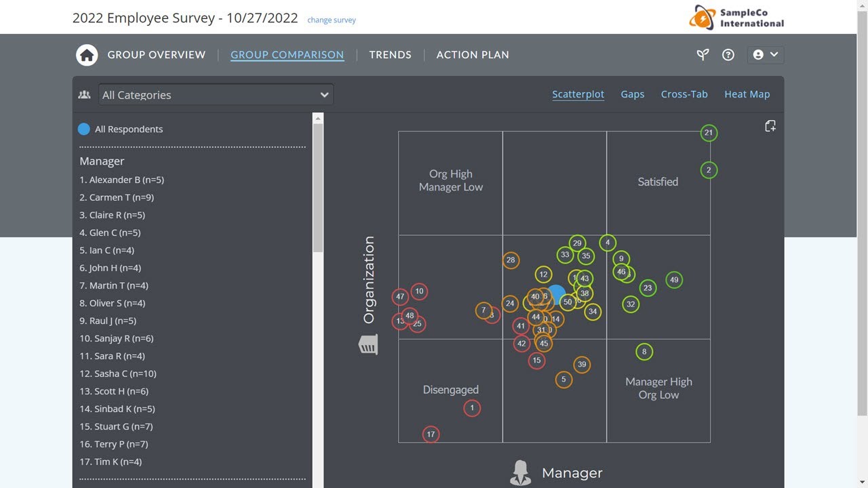
Task: Click scatterplot point 32
Action: click(631, 304)
